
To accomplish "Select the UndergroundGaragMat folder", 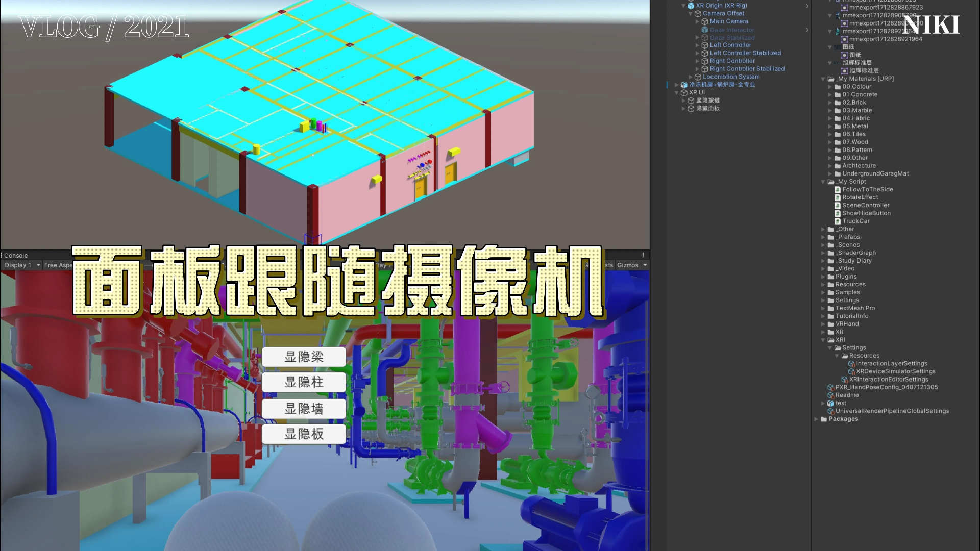I will click(x=875, y=174).
